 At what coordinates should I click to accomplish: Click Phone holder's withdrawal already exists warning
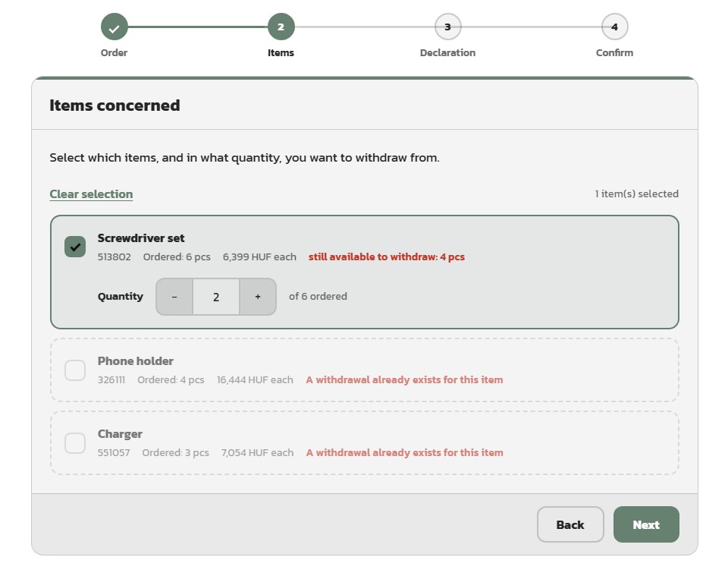click(404, 380)
